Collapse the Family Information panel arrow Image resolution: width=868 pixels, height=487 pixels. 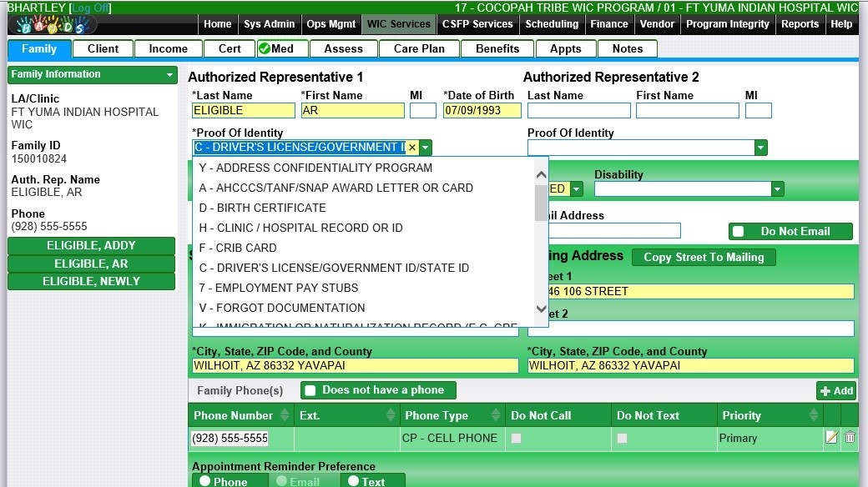[169, 75]
